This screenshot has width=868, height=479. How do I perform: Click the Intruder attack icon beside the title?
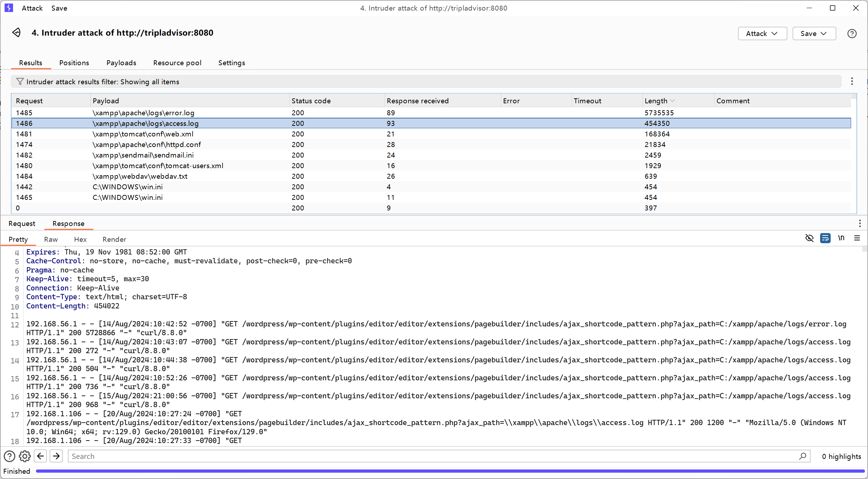point(17,33)
